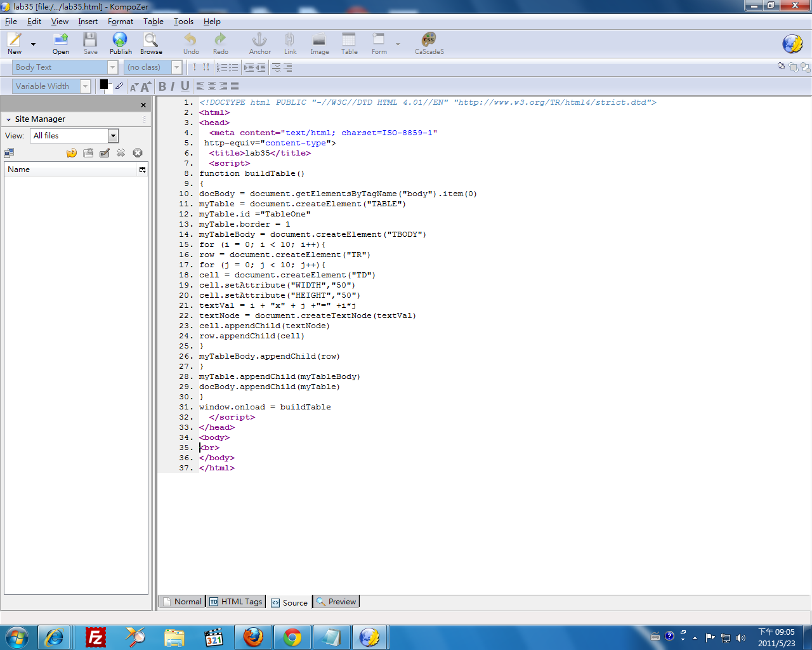Image resolution: width=812 pixels, height=650 pixels.
Task: Toggle Bold formatting
Action: [162, 86]
